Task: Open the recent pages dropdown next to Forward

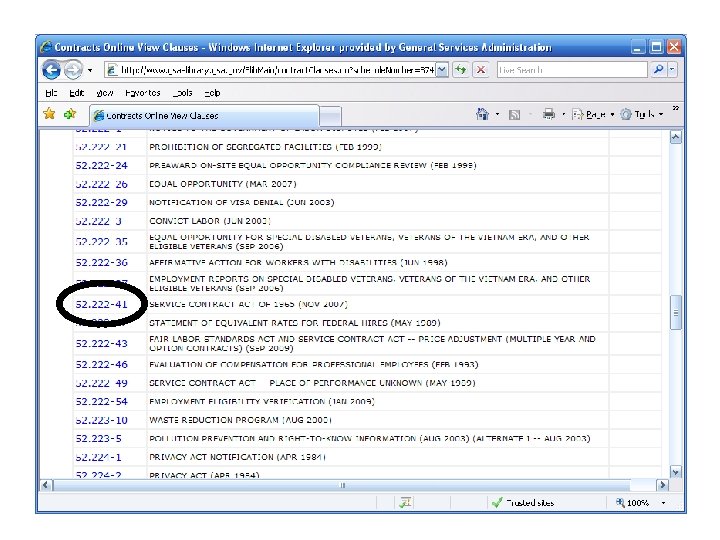Action: pyautogui.click(x=90, y=70)
